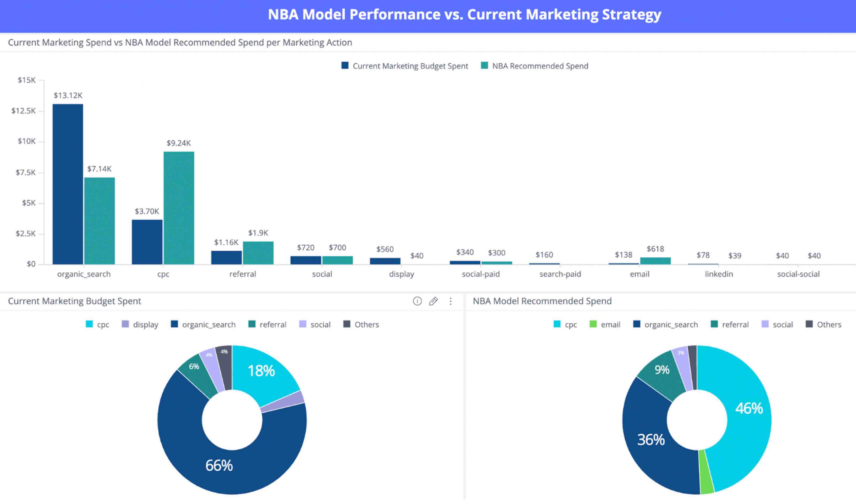Image resolution: width=856 pixels, height=504 pixels.
Task: Click the $1.9K referral recommended bar
Action: pyautogui.click(x=258, y=253)
